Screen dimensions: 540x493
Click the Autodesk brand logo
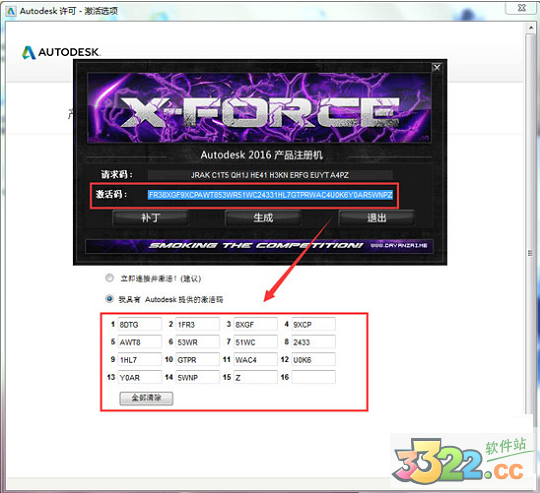61,52
